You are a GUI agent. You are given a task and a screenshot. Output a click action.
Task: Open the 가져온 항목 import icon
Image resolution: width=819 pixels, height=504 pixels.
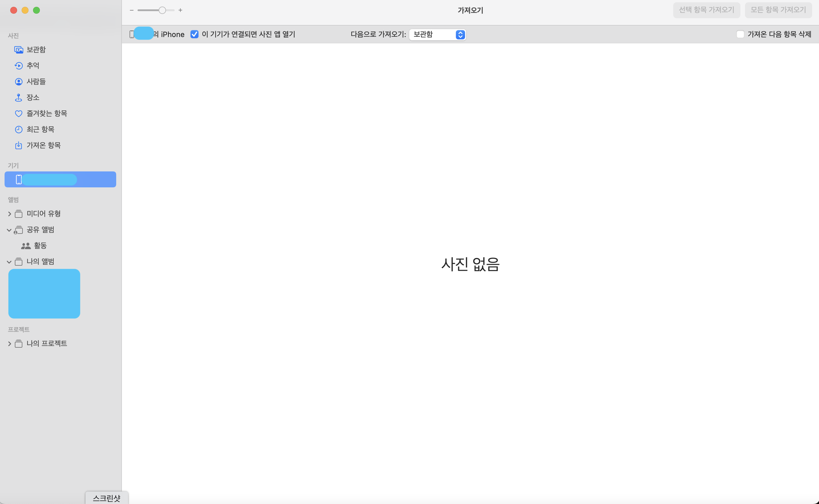coord(19,145)
